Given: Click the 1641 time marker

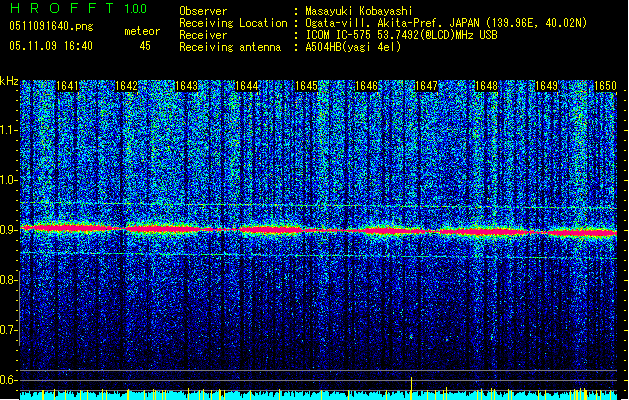Looking at the screenshot, I should point(69,87).
